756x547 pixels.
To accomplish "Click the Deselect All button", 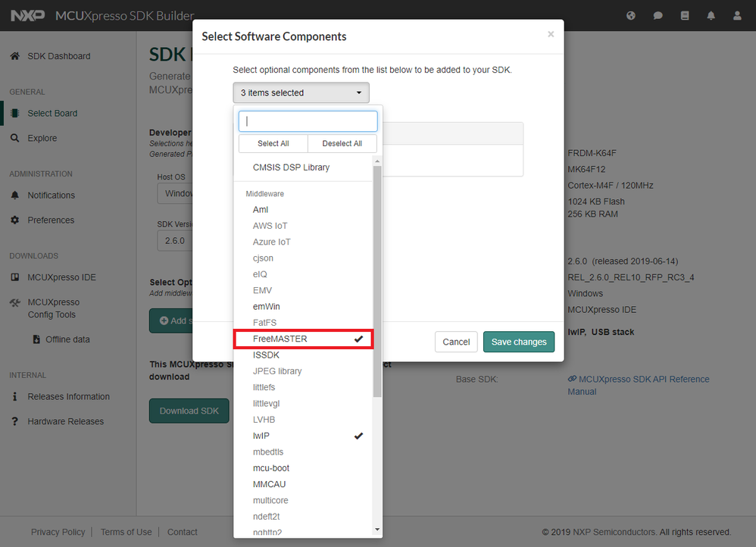I will [342, 143].
